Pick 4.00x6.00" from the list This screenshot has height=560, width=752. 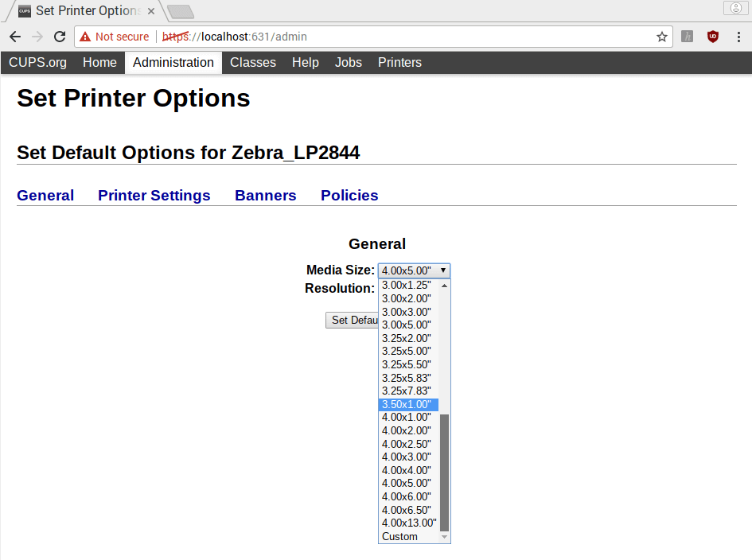tap(408, 496)
